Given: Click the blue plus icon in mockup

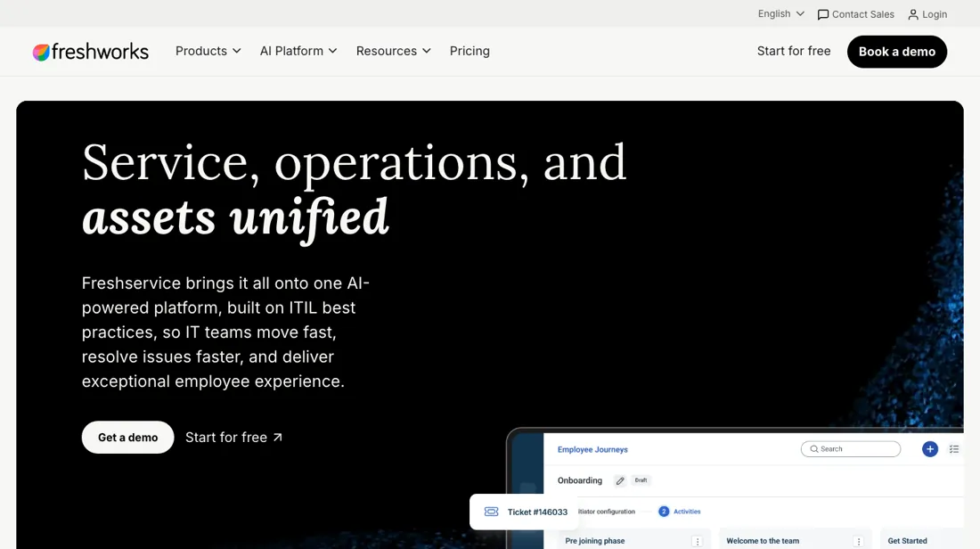Looking at the screenshot, I should 930,449.
